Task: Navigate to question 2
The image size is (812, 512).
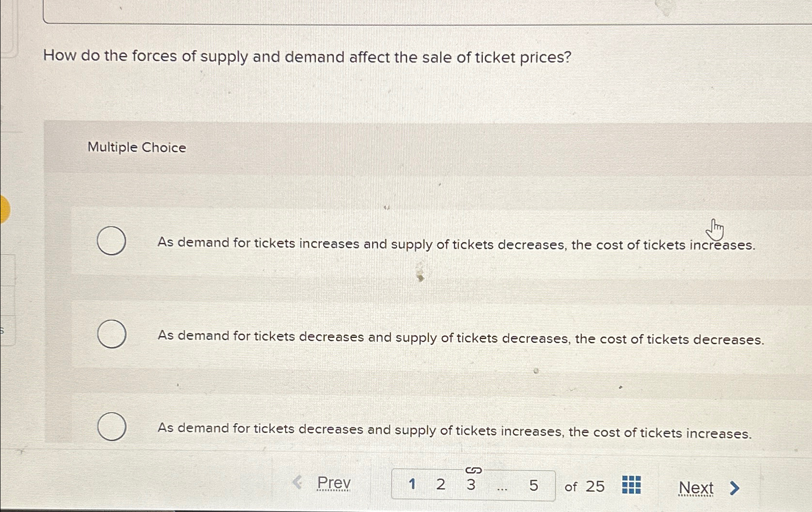Action: click(x=440, y=485)
